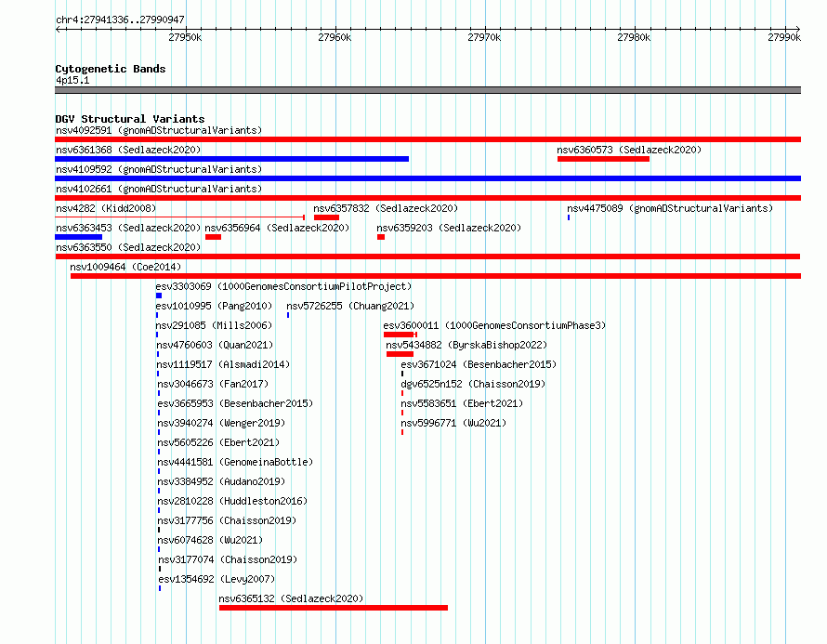
Task: Select esv3671024 (Besenbacher2015) label
Action: [479, 364]
